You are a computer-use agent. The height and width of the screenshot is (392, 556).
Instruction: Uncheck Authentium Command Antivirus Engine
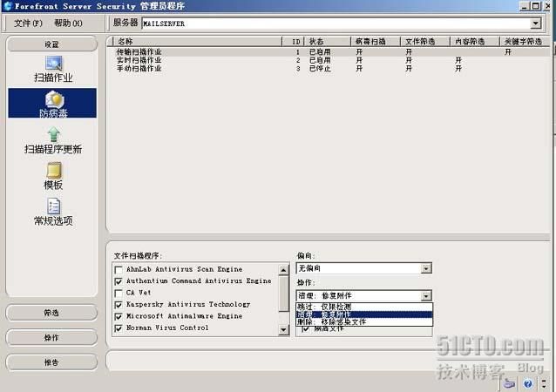(119, 281)
